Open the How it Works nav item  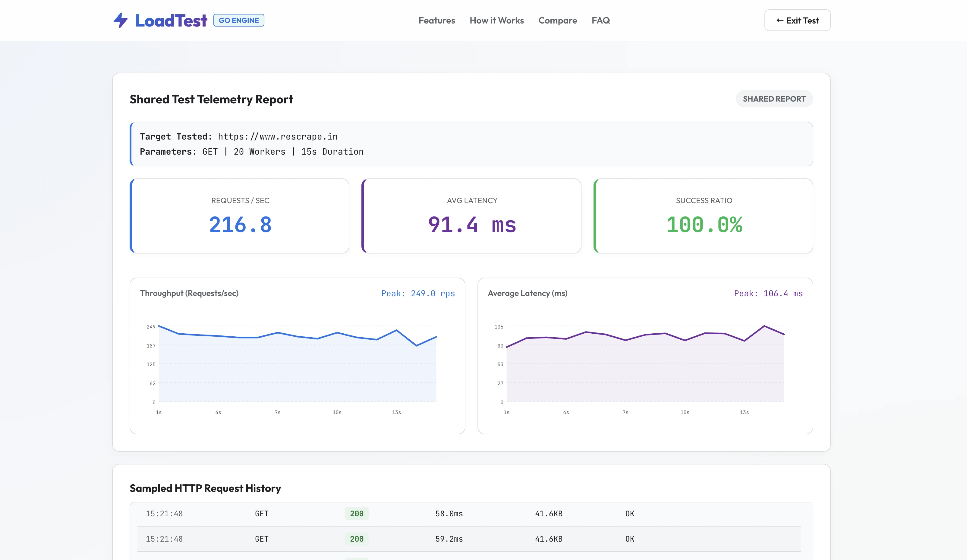[496, 20]
